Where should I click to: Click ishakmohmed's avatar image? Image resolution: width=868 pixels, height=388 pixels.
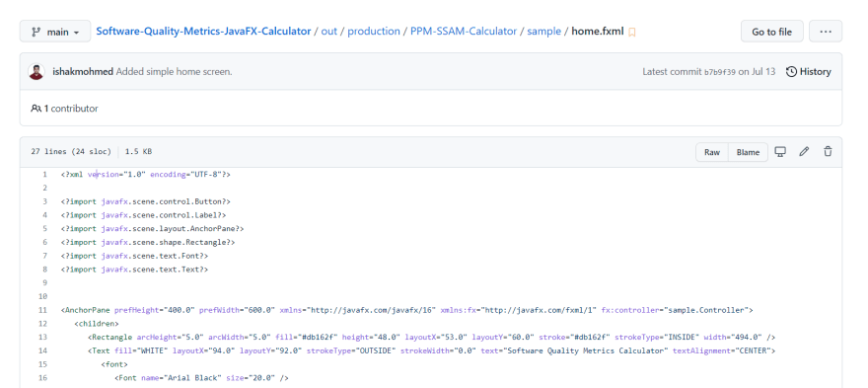(x=36, y=71)
